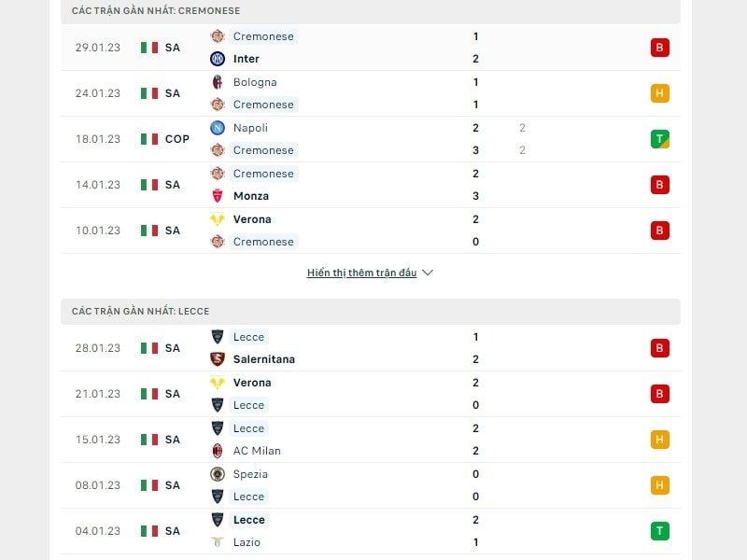The image size is (747, 560).
Task: Click the Napoli club crest
Action: tap(218, 128)
